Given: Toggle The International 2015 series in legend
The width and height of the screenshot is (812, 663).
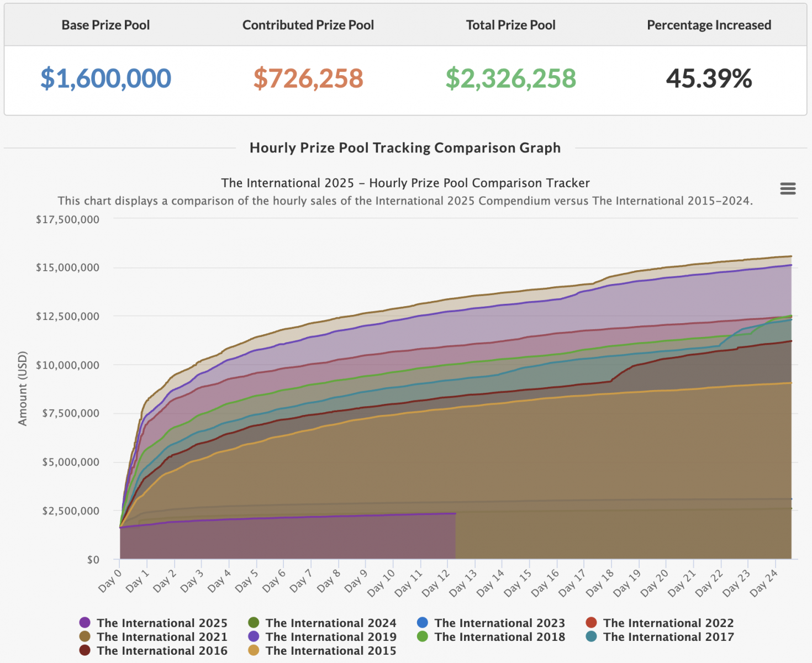Looking at the screenshot, I should (x=323, y=650).
